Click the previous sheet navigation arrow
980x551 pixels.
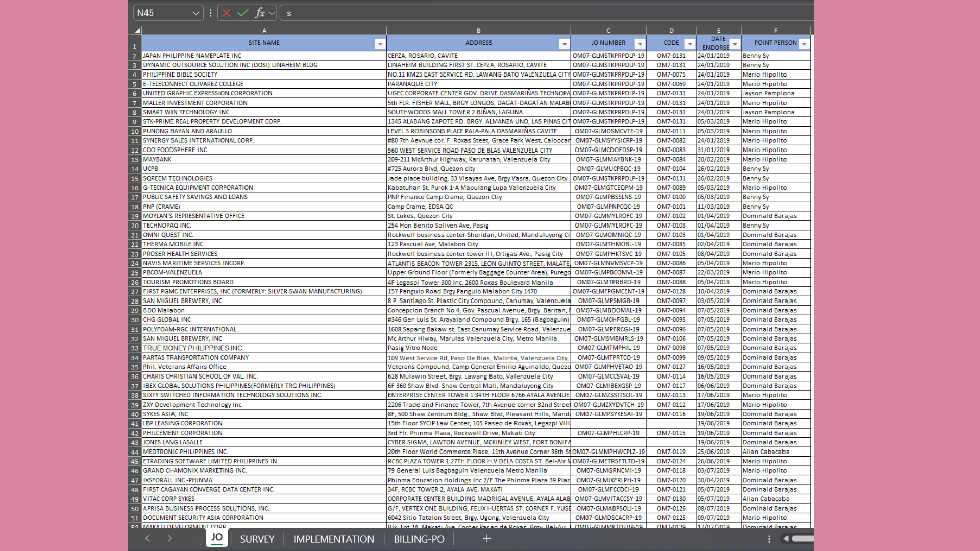pyautogui.click(x=148, y=539)
